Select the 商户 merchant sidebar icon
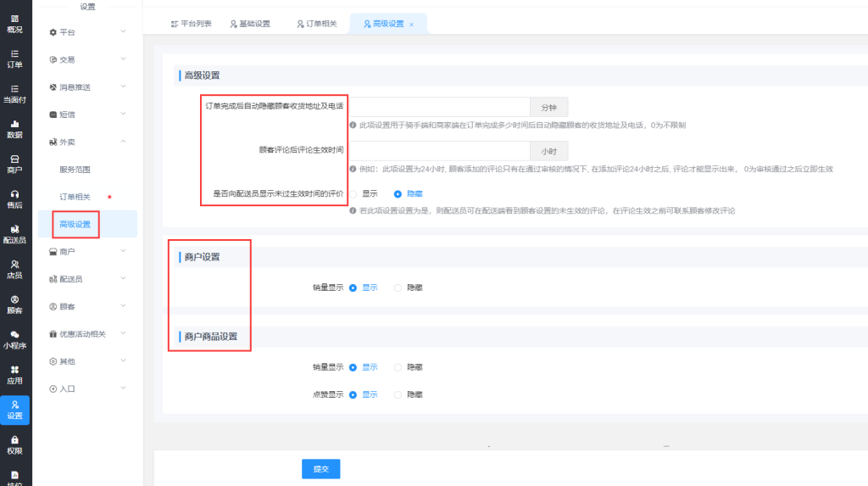868x486 pixels. pyautogui.click(x=14, y=164)
